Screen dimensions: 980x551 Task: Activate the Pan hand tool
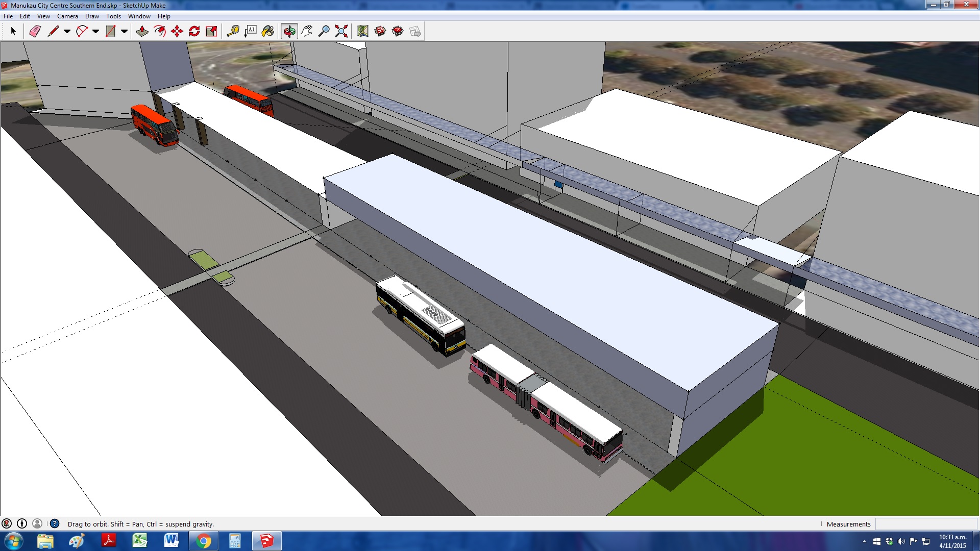pos(306,32)
